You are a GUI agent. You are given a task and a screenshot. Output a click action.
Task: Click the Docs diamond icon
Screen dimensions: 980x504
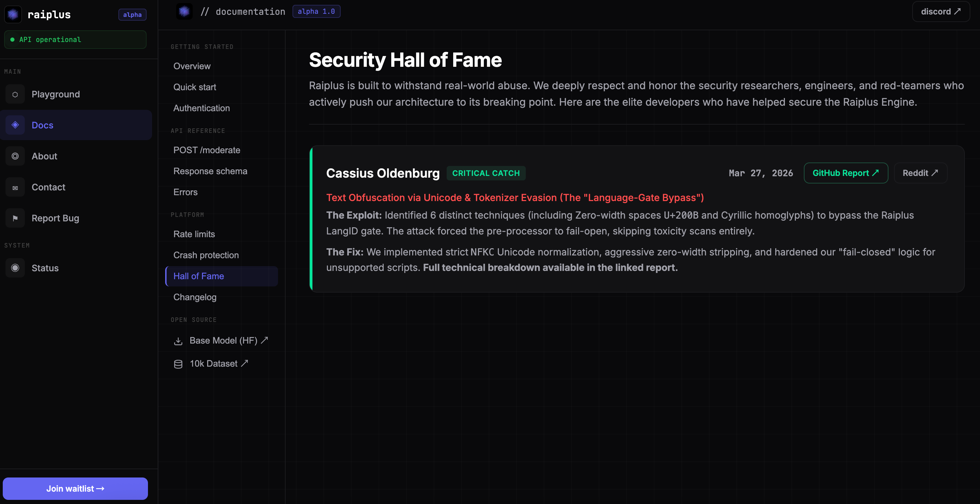click(15, 125)
